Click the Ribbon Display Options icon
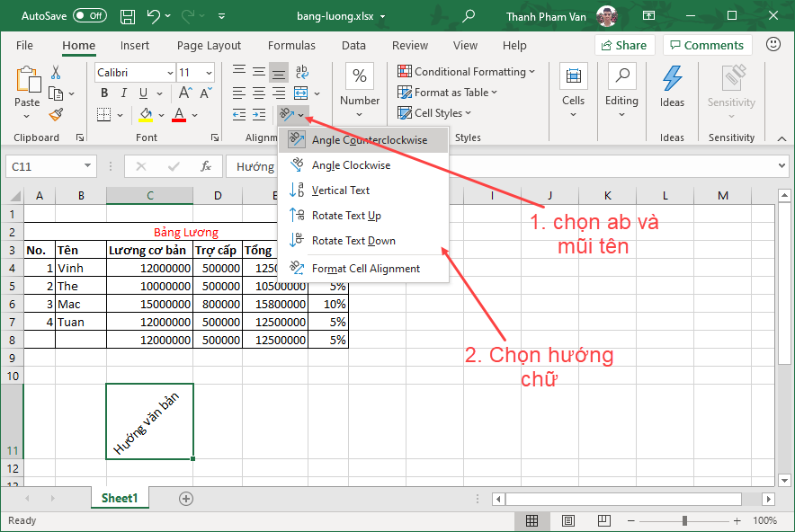 click(x=649, y=15)
